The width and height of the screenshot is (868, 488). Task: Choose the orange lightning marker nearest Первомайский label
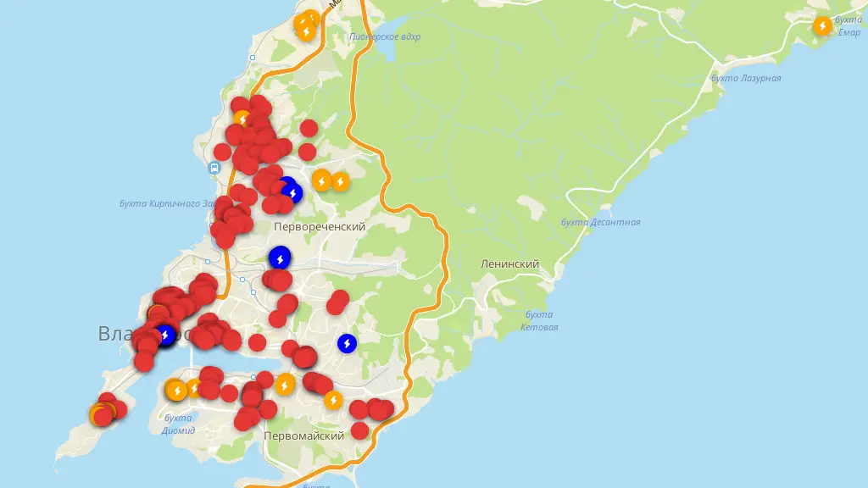(x=333, y=400)
